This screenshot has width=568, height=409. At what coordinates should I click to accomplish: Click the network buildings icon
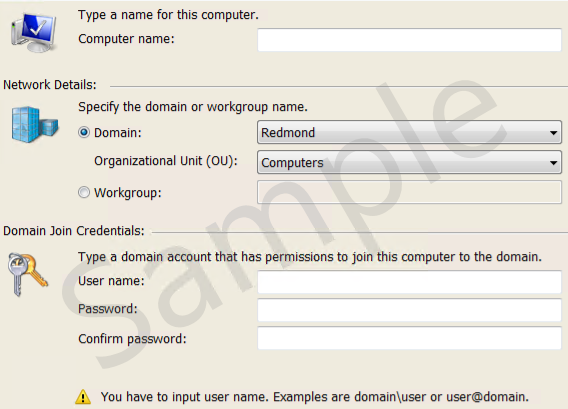point(35,124)
